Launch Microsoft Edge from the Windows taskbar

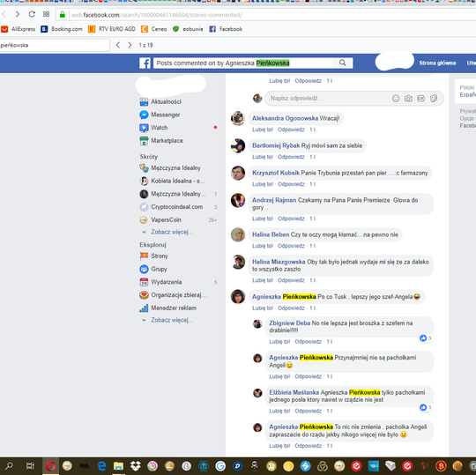[x=101, y=466]
